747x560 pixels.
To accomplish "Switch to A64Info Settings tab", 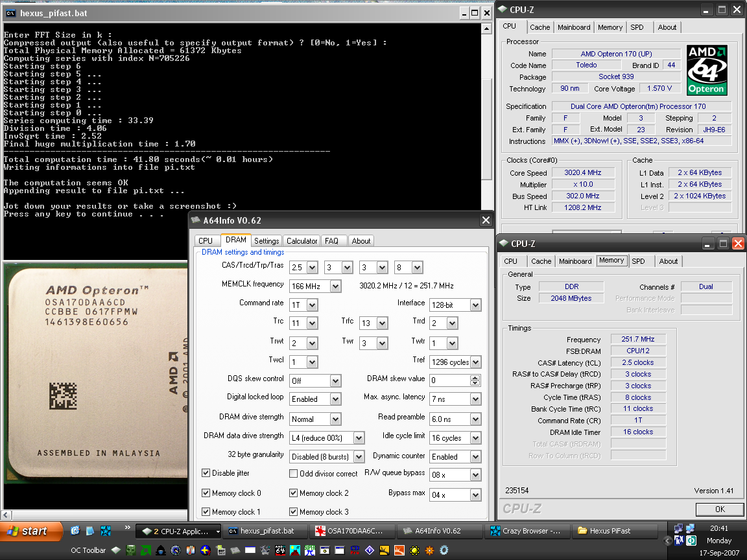I will click(267, 241).
